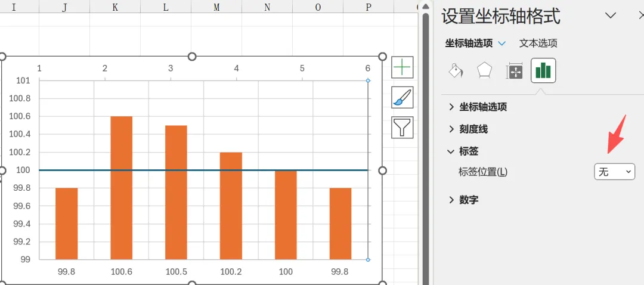Click vertical axis label 101
The height and width of the screenshot is (285, 644).
(x=24, y=80)
